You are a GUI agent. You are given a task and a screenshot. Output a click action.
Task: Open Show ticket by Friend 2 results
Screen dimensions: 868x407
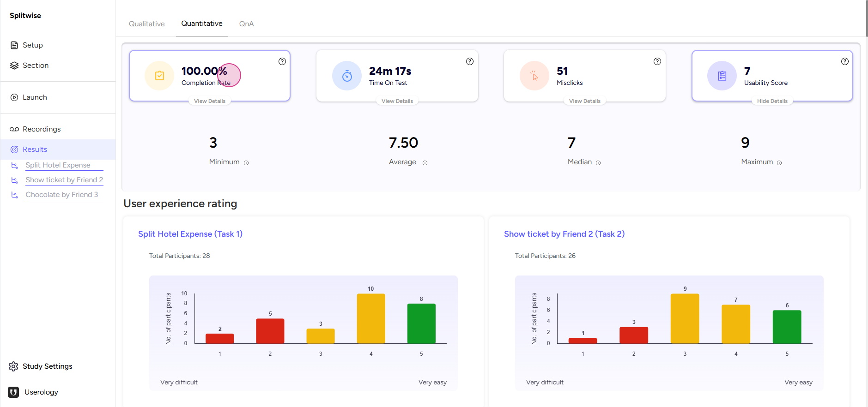coord(64,180)
